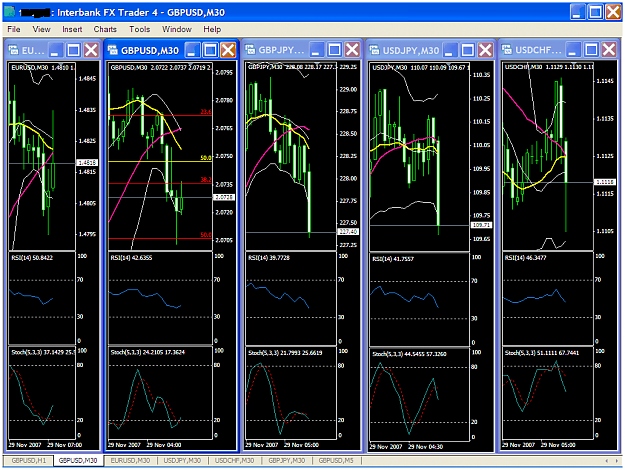The width and height of the screenshot is (625, 470).
Task: Minimize the GBPJPY chart window
Action: tap(316, 50)
